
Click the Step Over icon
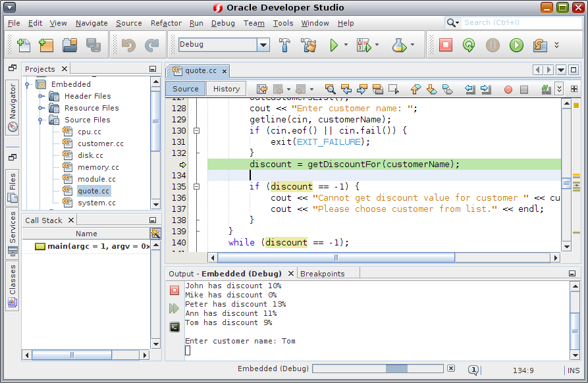coord(540,45)
